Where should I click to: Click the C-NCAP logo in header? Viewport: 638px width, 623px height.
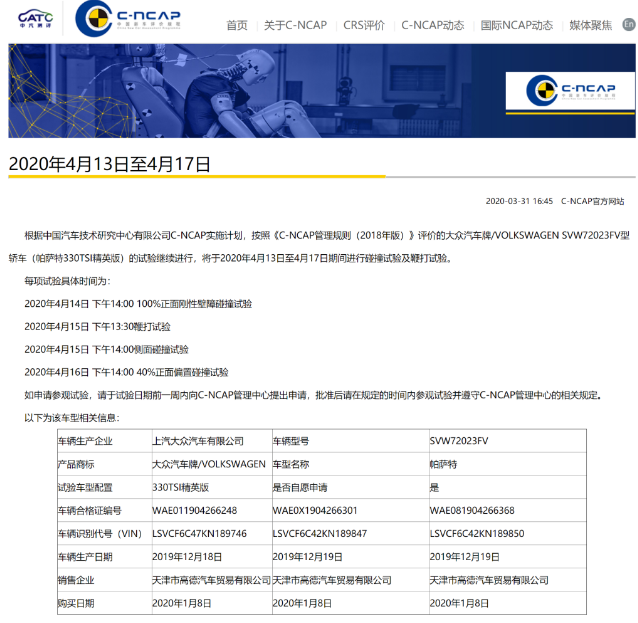coord(128,19)
